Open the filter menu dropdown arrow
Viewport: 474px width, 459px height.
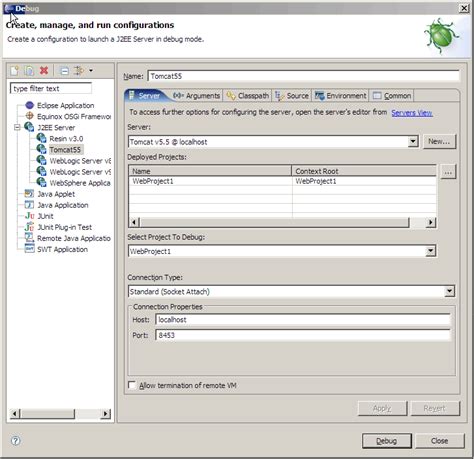[x=91, y=71]
